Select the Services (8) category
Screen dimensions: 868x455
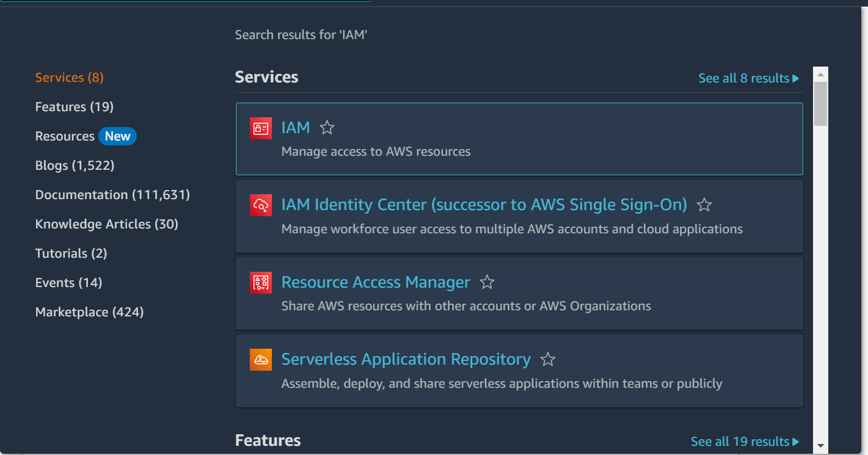[70, 78]
